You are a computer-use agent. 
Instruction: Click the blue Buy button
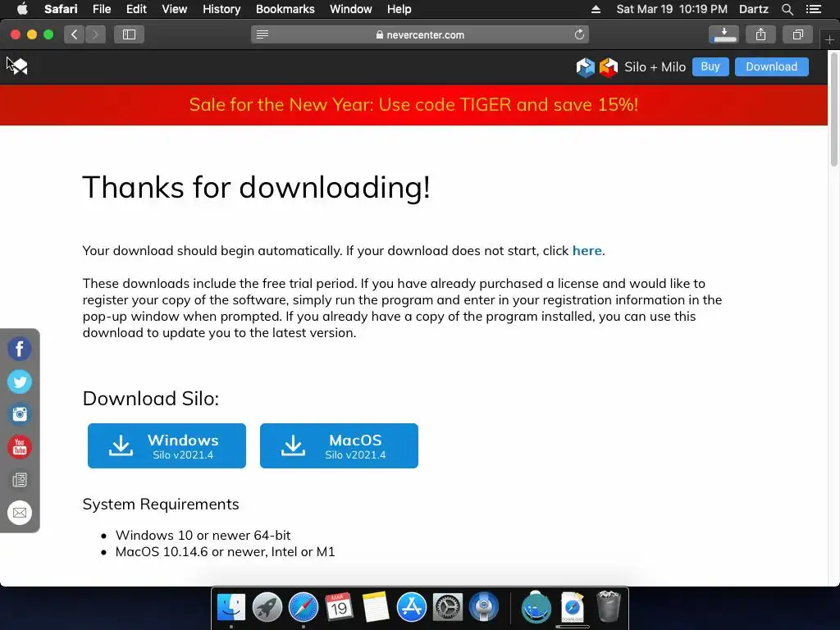click(x=710, y=66)
